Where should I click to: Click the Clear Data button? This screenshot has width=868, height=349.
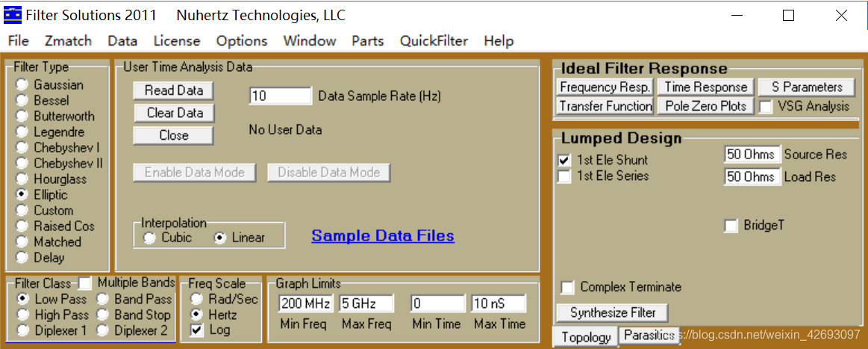coord(174,113)
